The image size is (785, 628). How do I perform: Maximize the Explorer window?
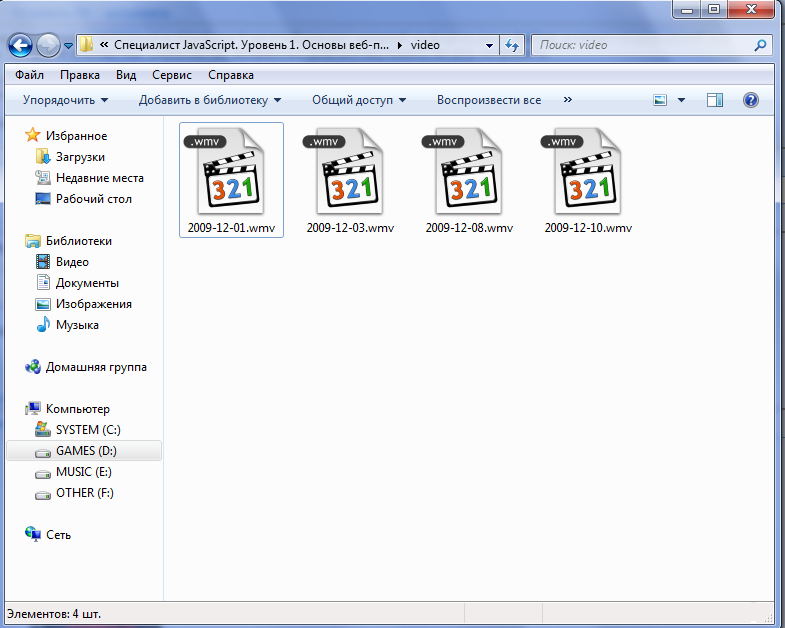[x=714, y=9]
